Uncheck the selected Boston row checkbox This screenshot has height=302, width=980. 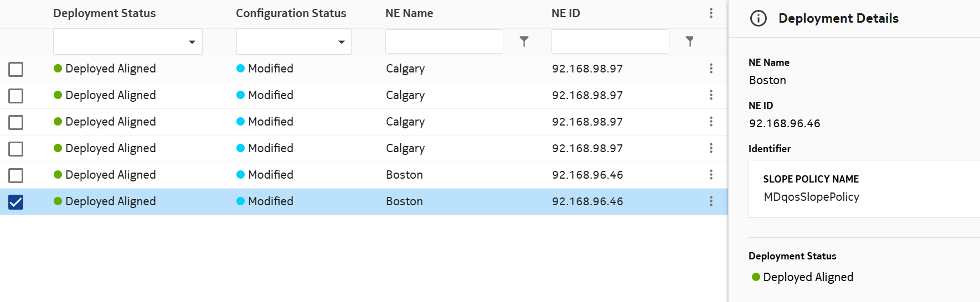point(16,202)
